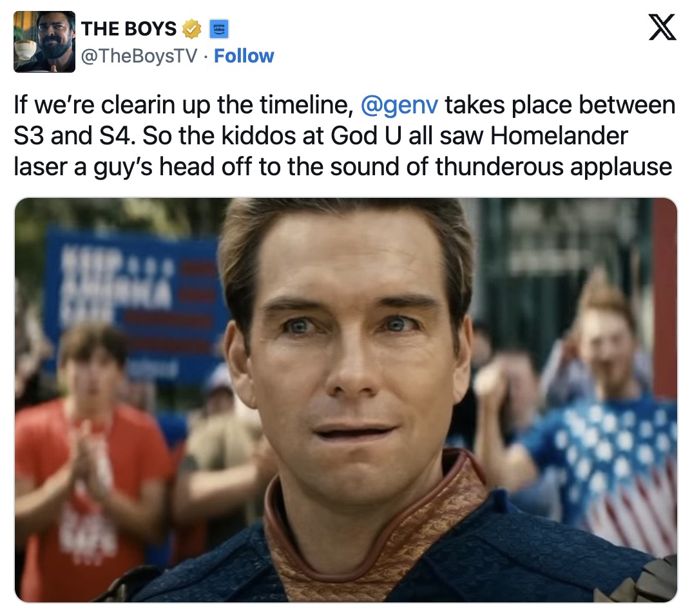Screen dimensions: 692x616
Task: Click the @TheBoysTV handle
Action: (139, 56)
